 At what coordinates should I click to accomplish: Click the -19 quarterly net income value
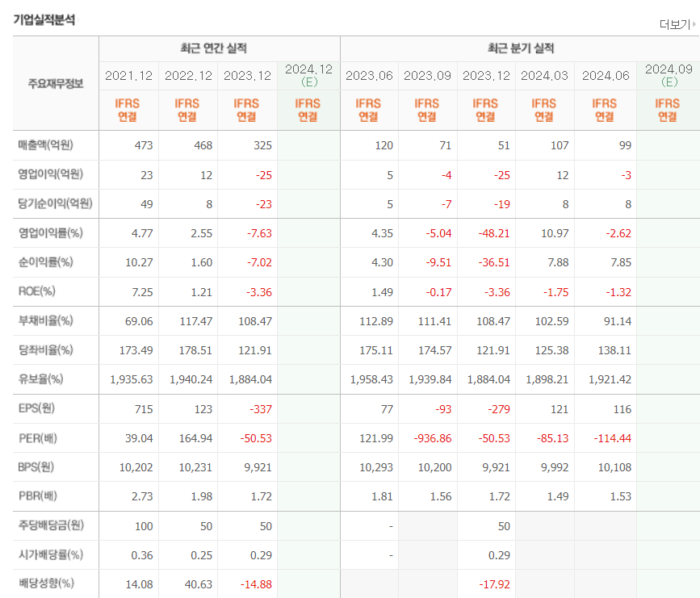(501, 204)
